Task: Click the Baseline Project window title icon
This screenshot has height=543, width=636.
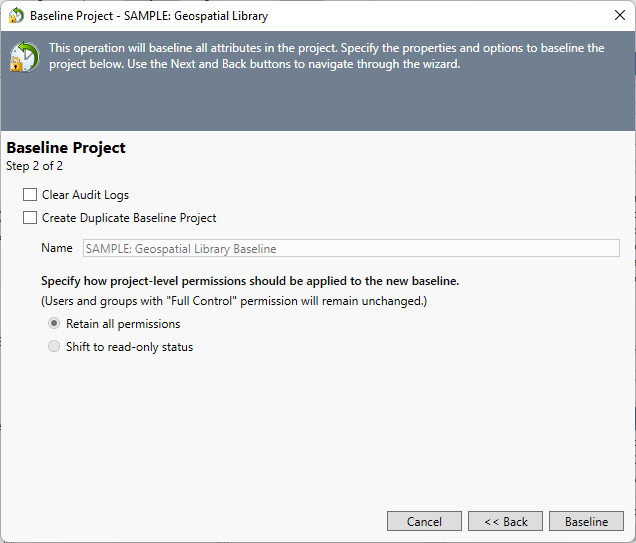Action: click(x=16, y=16)
